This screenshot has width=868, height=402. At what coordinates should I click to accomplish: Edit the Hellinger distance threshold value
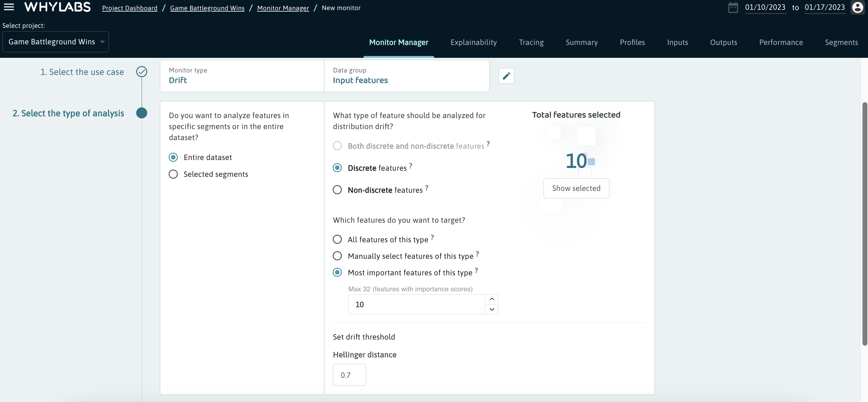click(x=349, y=374)
